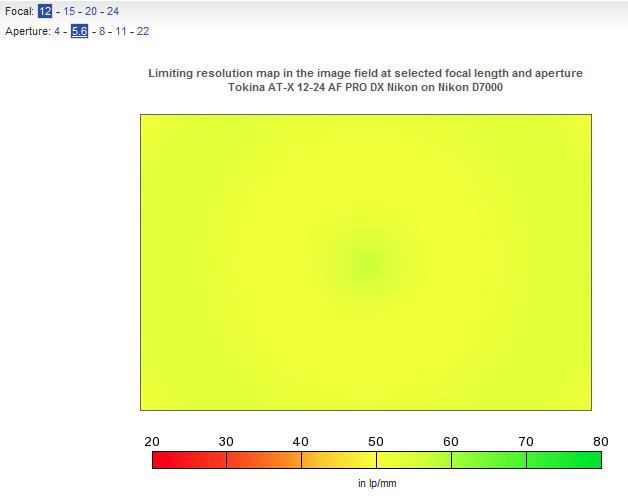Click the legend value label '50'
628x498 pixels.
tap(376, 442)
